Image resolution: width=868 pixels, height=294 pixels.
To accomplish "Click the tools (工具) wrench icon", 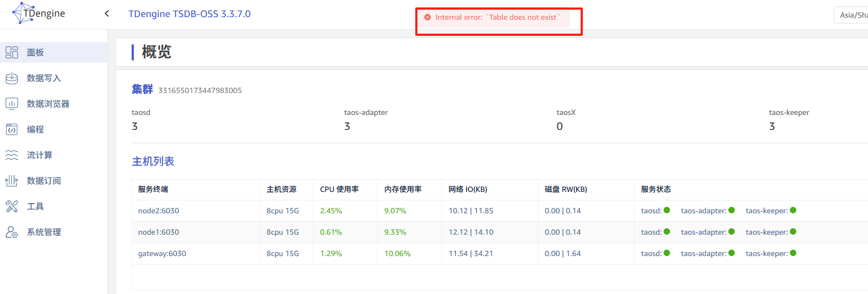I will click(12, 206).
